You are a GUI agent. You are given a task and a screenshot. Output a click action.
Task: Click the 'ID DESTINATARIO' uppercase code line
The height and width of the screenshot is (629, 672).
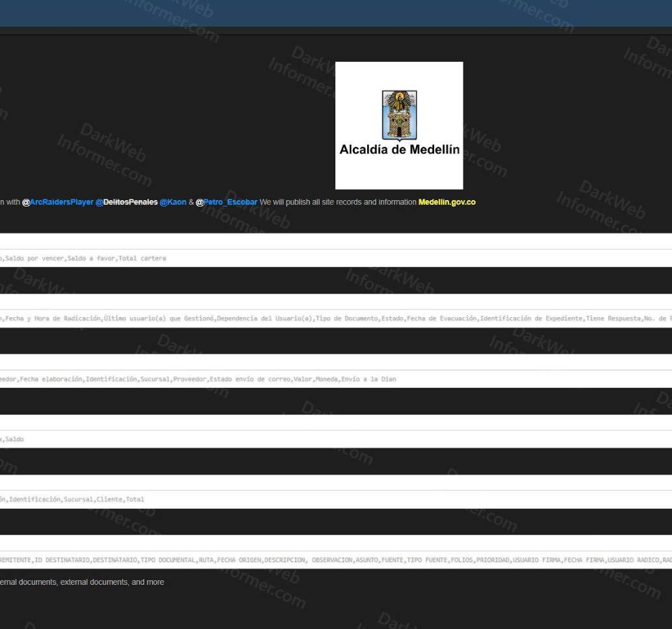coord(325,560)
